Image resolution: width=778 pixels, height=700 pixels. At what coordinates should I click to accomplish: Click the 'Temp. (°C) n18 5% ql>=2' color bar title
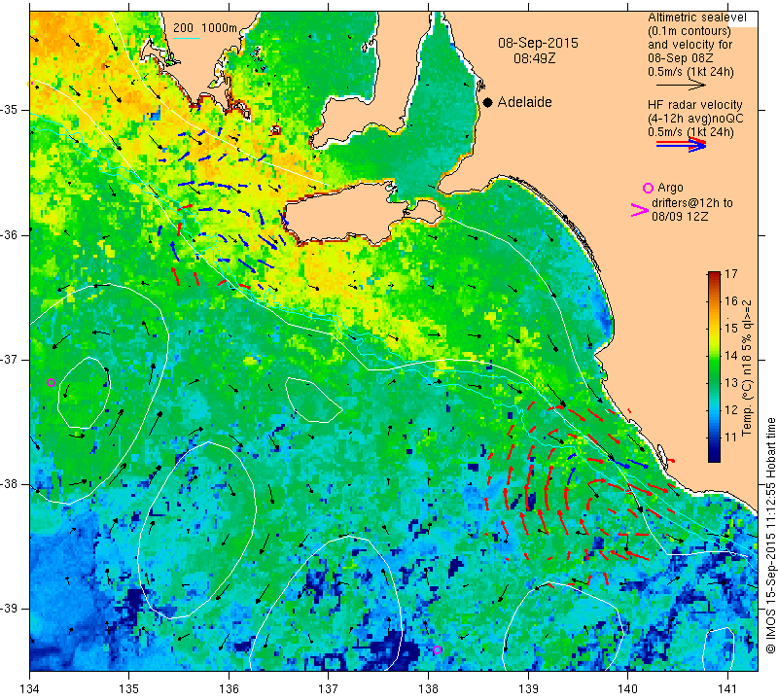(x=747, y=368)
